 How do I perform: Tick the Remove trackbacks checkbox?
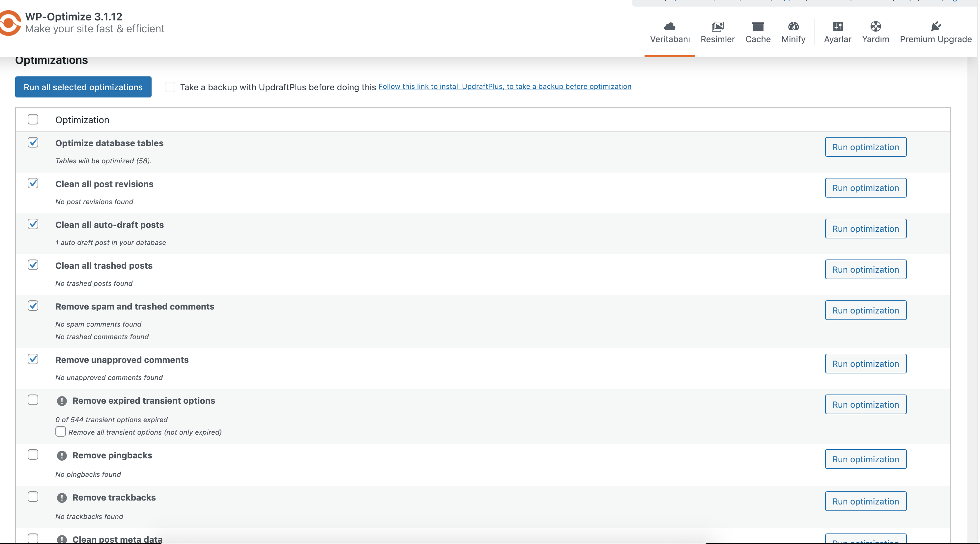point(33,497)
